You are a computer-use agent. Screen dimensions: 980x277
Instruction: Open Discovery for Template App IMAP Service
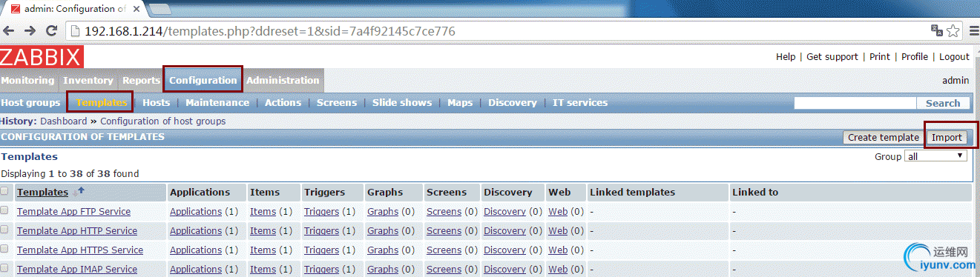[x=504, y=269]
